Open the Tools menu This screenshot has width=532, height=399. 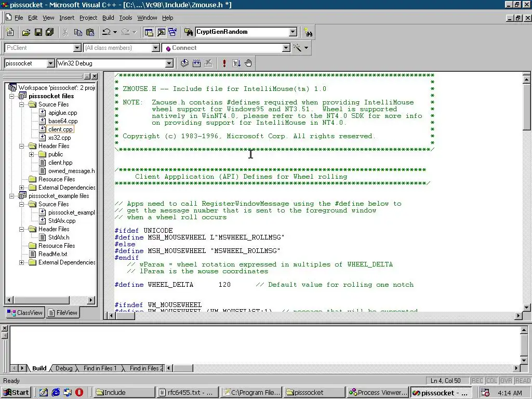[126, 18]
